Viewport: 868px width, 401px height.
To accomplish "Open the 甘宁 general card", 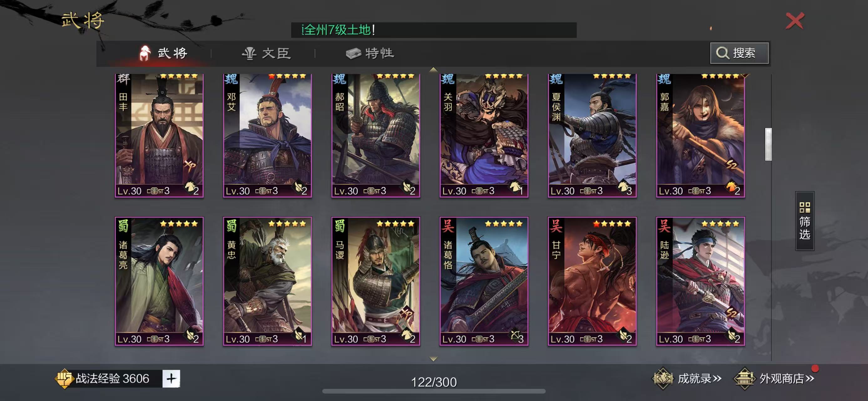I will (592, 281).
